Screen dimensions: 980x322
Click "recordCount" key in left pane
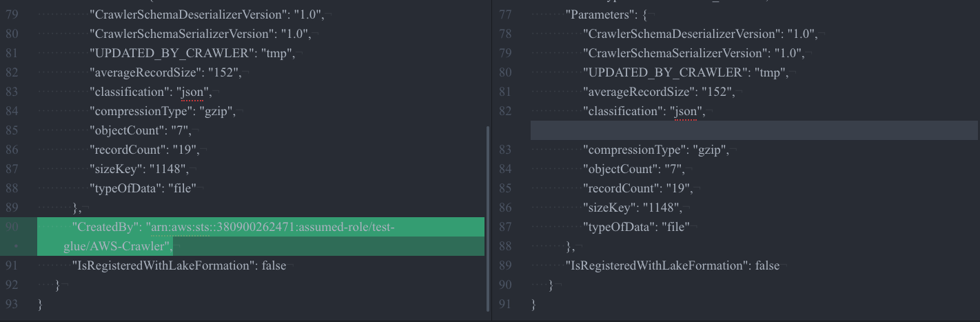(x=129, y=150)
